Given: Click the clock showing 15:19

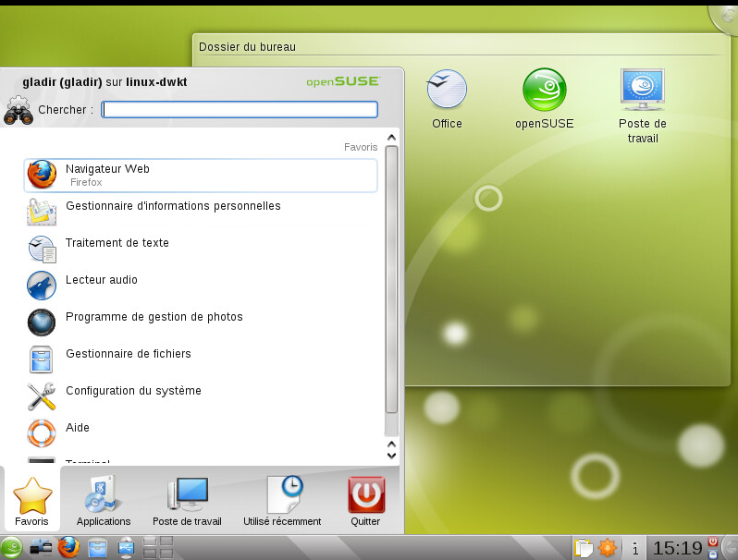Looking at the screenshot, I should 677,548.
